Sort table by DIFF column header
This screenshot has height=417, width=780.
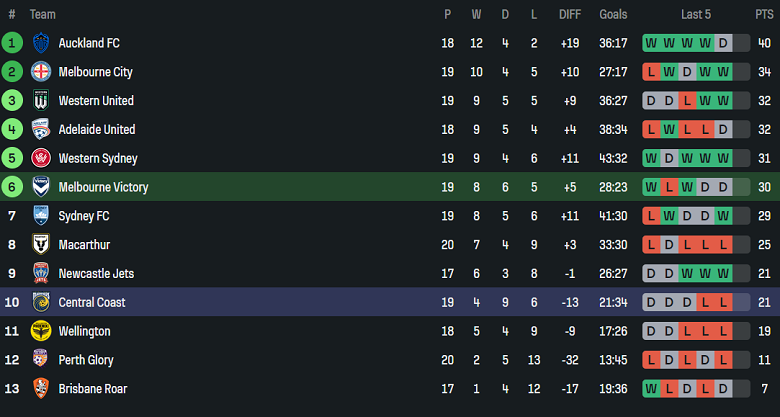point(570,14)
